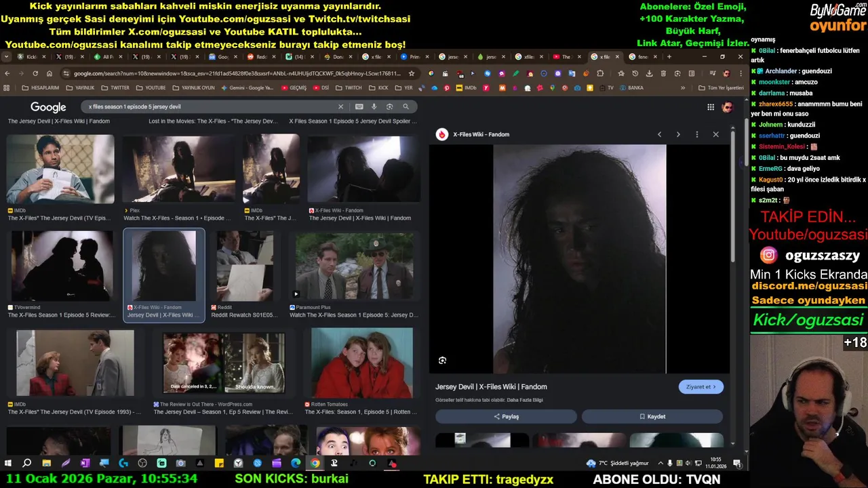This screenshot has width=868, height=488.
Task: Open Windows notification center icon
Action: (x=737, y=464)
